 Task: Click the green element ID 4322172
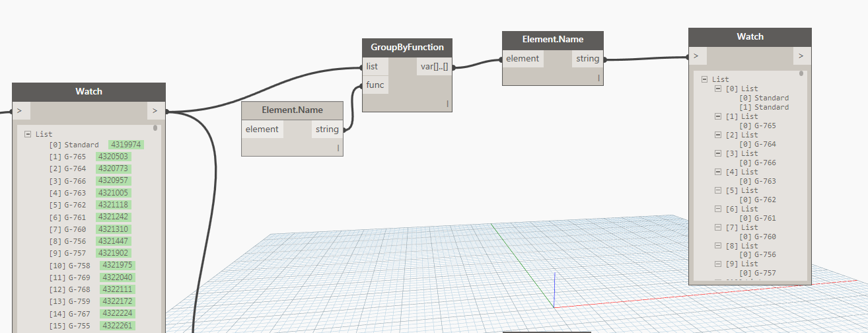click(x=117, y=301)
